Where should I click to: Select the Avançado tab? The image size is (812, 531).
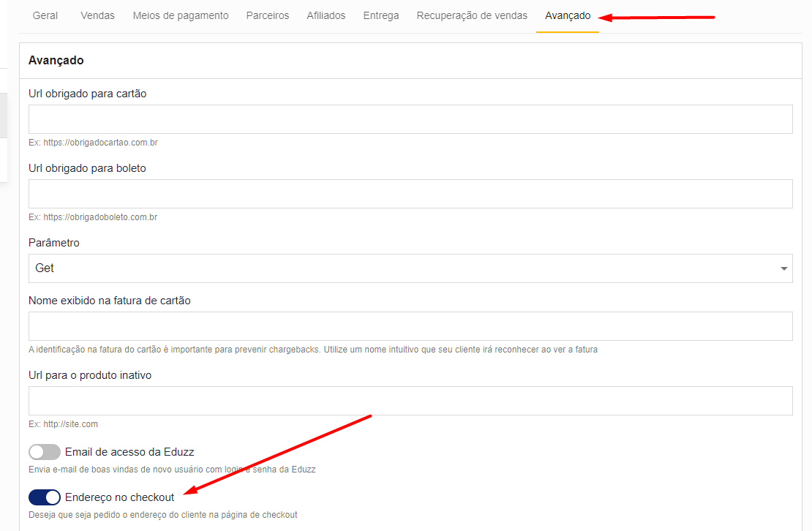568,15
